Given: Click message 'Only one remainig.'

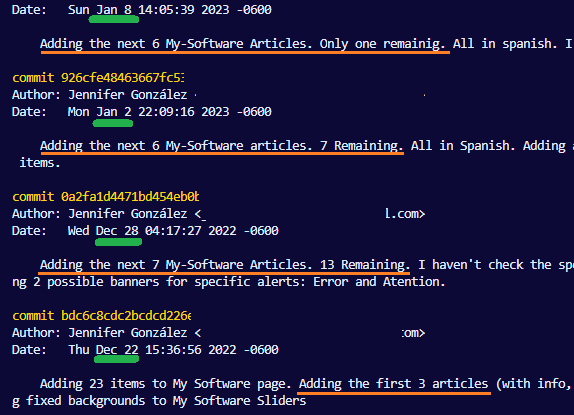Looking at the screenshot, I should [x=383, y=44].
